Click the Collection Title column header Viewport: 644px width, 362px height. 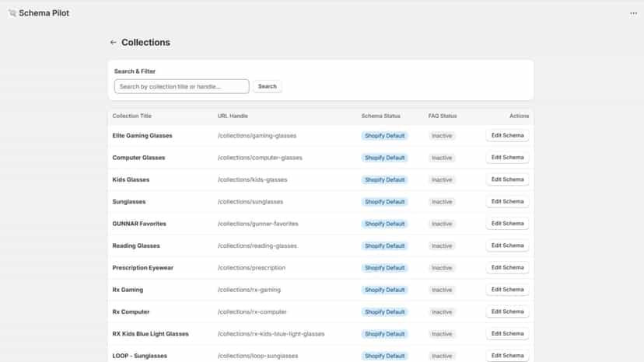132,117
